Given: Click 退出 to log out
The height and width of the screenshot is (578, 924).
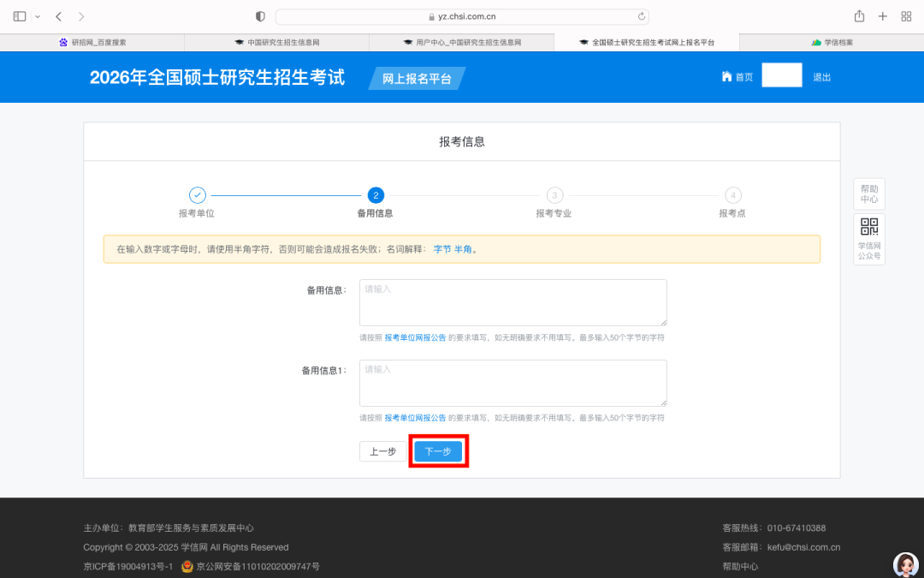Looking at the screenshot, I should [821, 77].
